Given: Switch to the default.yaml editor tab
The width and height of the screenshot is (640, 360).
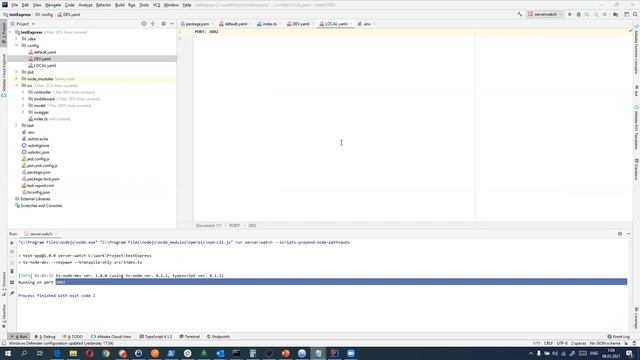Looking at the screenshot, I should click(236, 24).
